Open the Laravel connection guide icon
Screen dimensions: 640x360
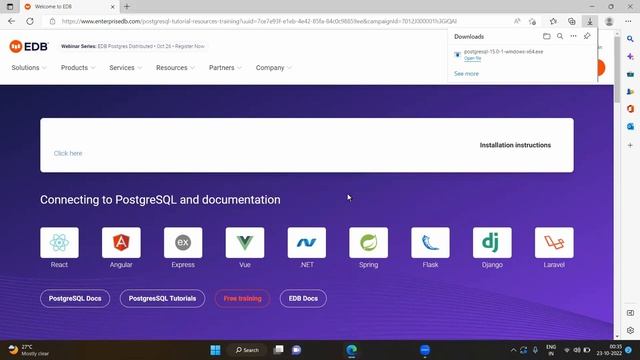click(x=554, y=242)
